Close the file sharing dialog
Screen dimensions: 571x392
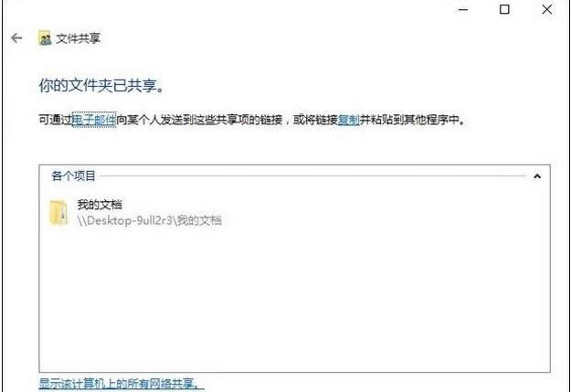(546, 9)
